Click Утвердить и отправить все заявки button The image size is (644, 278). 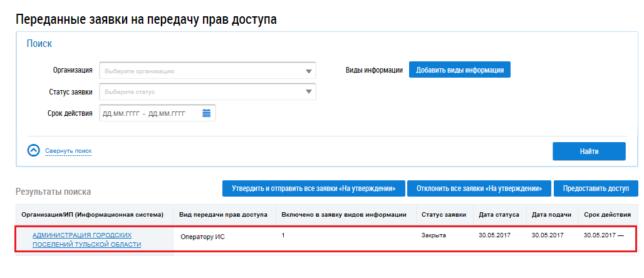tap(313, 188)
